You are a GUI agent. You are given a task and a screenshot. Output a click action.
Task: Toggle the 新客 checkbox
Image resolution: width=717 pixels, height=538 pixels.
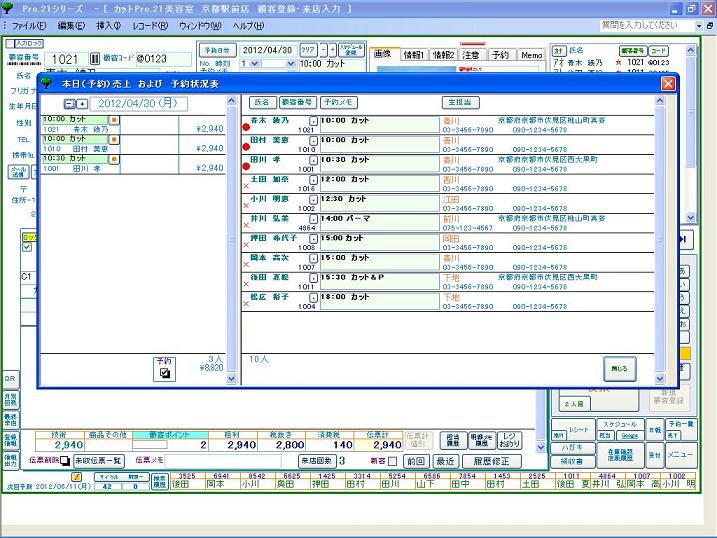392,462
